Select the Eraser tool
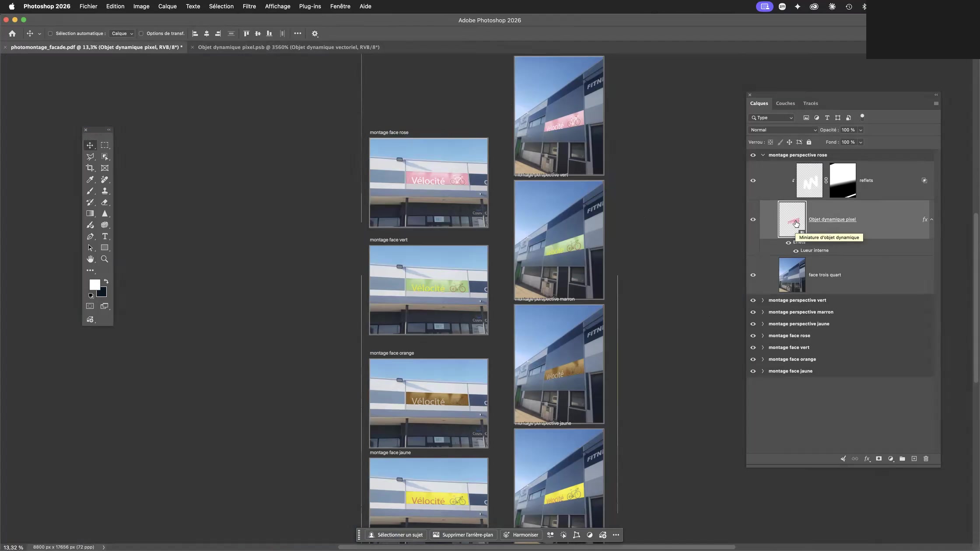 click(x=105, y=202)
